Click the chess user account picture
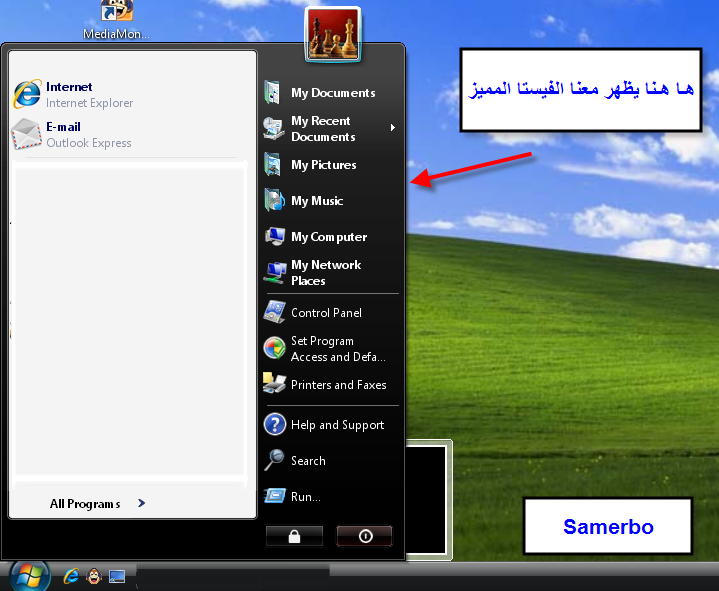 (x=333, y=34)
